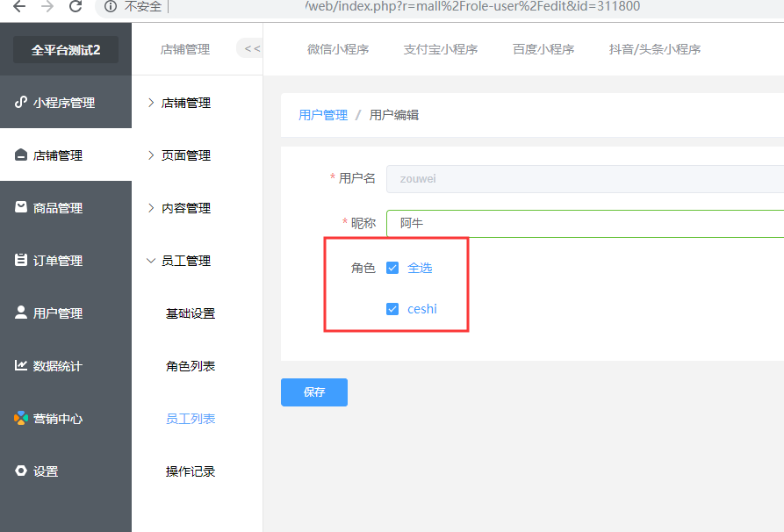Click the 保存 button
The height and width of the screenshot is (532, 784).
point(314,392)
